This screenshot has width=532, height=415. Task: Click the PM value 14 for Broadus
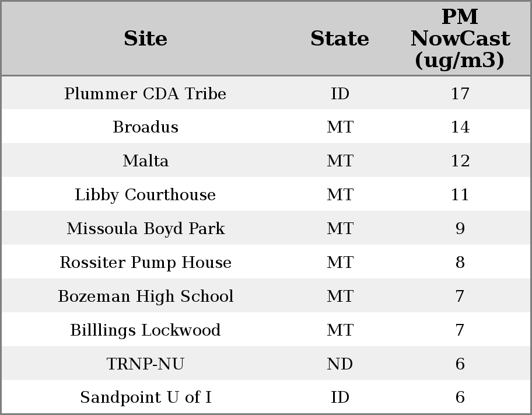coord(460,127)
